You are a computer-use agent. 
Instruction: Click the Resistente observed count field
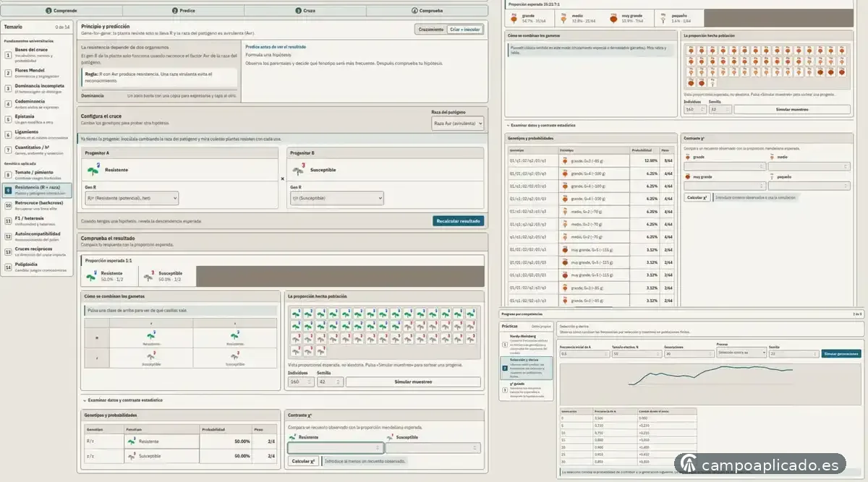pos(336,448)
